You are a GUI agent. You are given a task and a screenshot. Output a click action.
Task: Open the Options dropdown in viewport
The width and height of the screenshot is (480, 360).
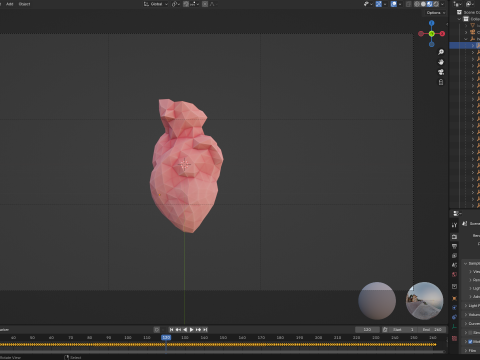(436, 13)
